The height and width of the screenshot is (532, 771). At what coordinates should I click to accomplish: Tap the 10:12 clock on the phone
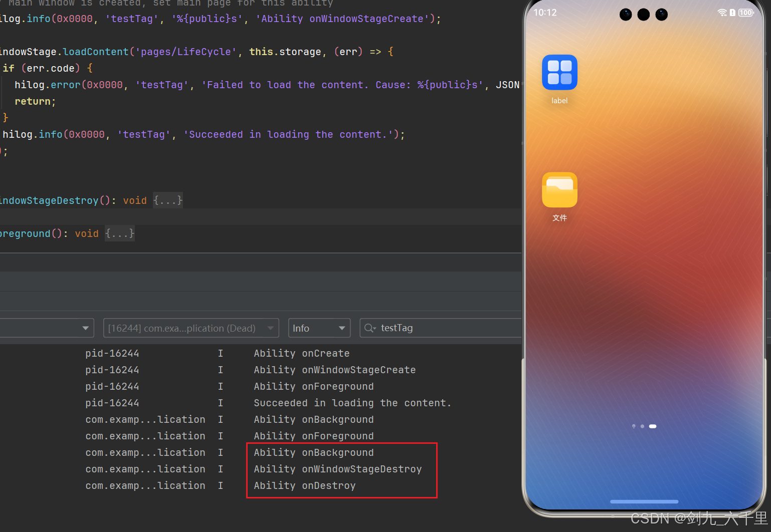tap(545, 13)
